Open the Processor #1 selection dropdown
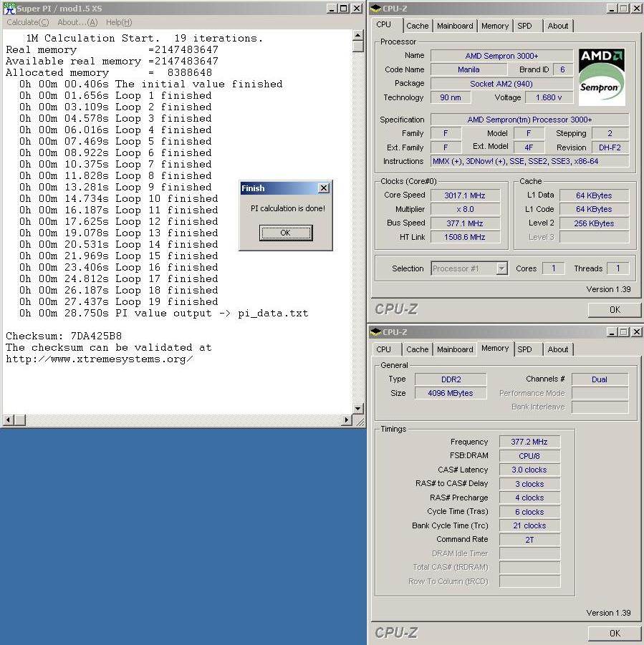Viewport: 644px width, 645px height. [501, 268]
